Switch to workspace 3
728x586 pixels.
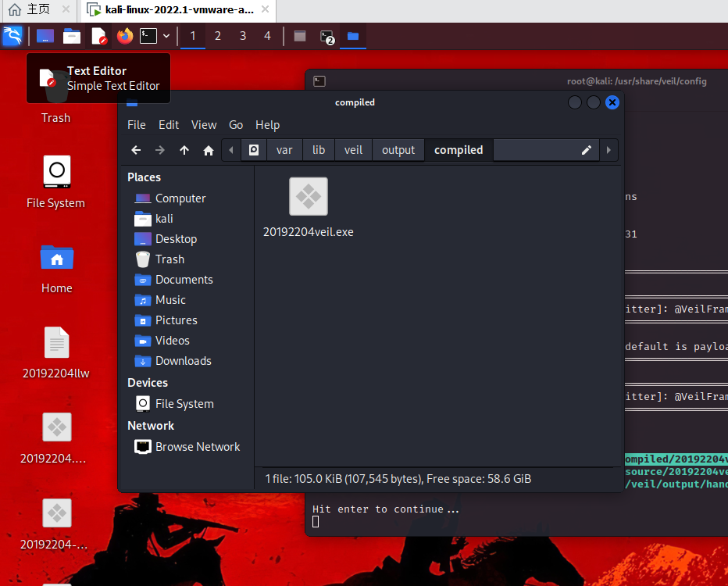pos(243,36)
